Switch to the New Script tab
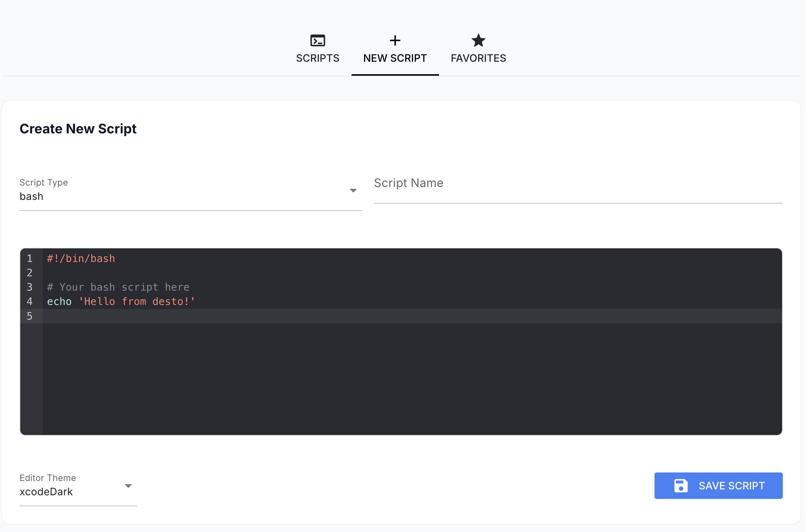806x532 pixels. (395, 49)
